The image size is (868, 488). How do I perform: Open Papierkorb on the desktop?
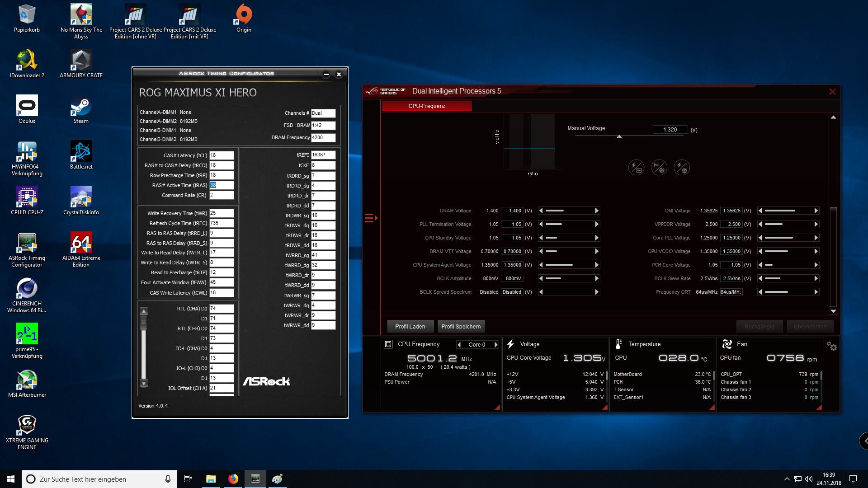[27, 19]
